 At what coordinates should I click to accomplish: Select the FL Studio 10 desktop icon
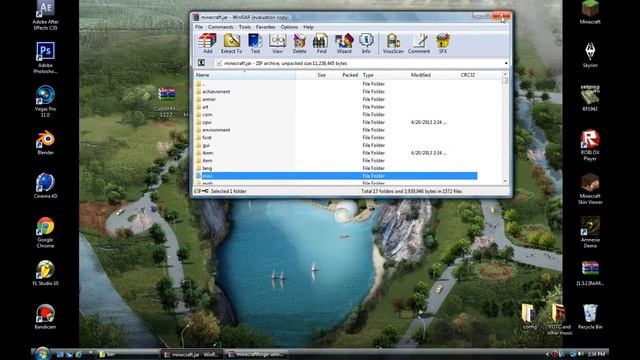pos(45,273)
